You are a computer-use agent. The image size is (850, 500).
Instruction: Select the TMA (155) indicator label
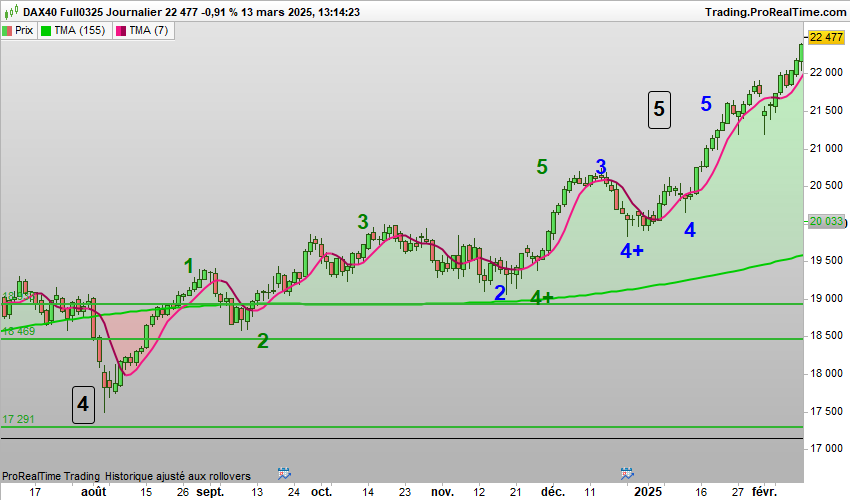tap(80, 30)
